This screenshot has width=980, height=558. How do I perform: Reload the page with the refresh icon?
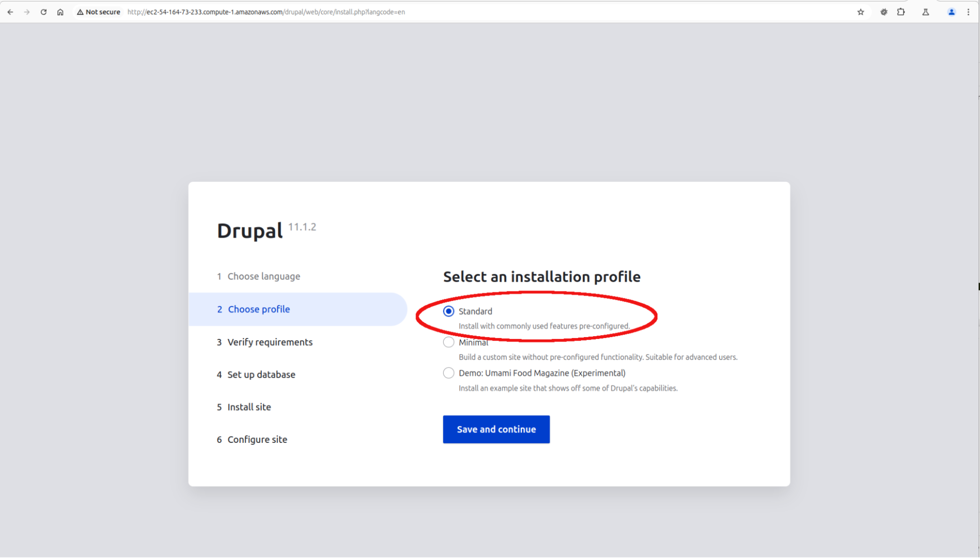(x=44, y=12)
